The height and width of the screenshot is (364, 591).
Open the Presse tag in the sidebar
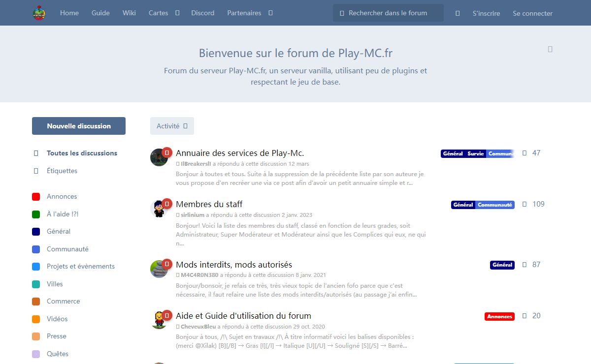click(57, 336)
